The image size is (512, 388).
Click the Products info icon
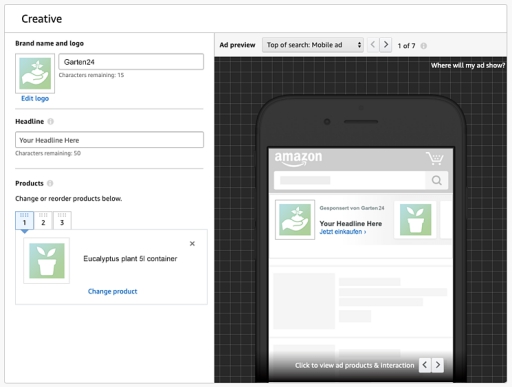[x=50, y=183]
